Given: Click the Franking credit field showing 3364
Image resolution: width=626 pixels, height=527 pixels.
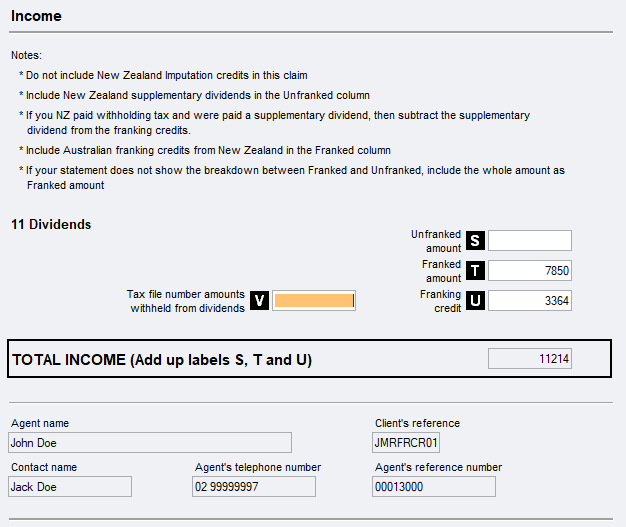Looking at the screenshot, I should coord(529,301).
